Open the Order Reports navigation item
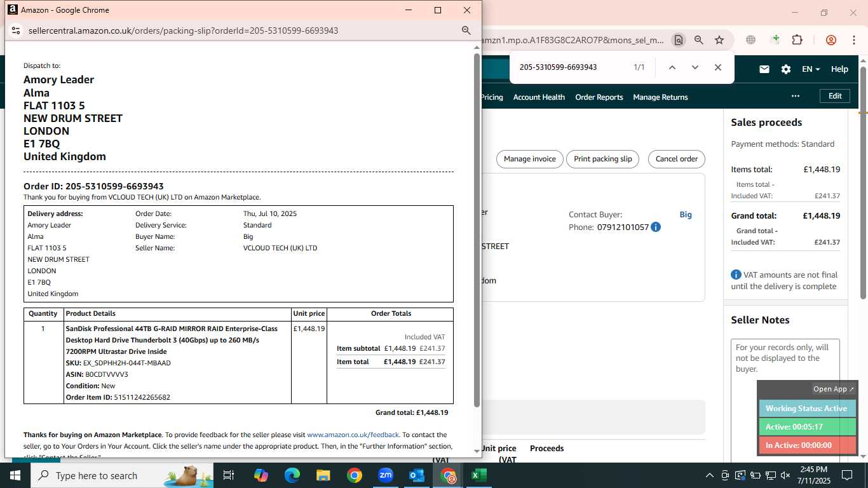Screen dimensions: 868x488 pyautogui.click(x=599, y=97)
